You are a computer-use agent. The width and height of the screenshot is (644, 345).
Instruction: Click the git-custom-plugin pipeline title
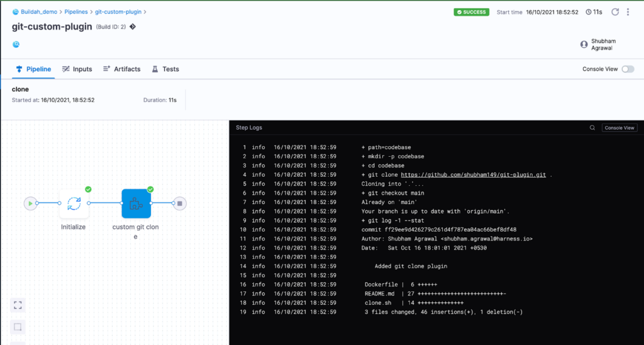tap(52, 26)
